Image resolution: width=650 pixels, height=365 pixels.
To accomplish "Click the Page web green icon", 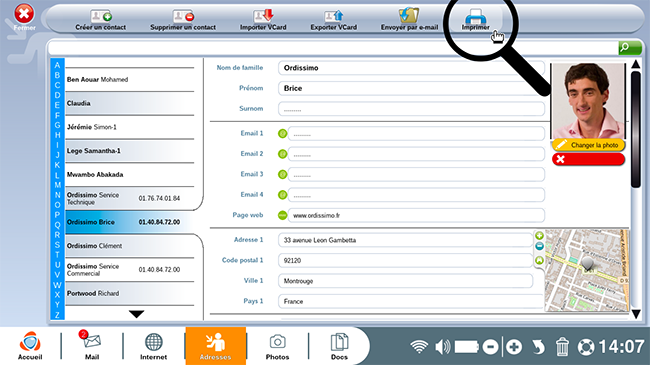I will pos(282,215).
